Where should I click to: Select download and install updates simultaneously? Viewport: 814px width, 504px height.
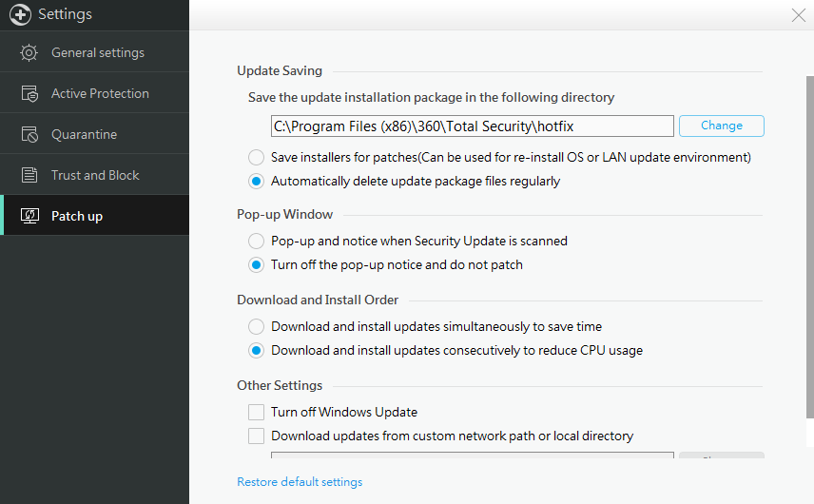(x=256, y=326)
